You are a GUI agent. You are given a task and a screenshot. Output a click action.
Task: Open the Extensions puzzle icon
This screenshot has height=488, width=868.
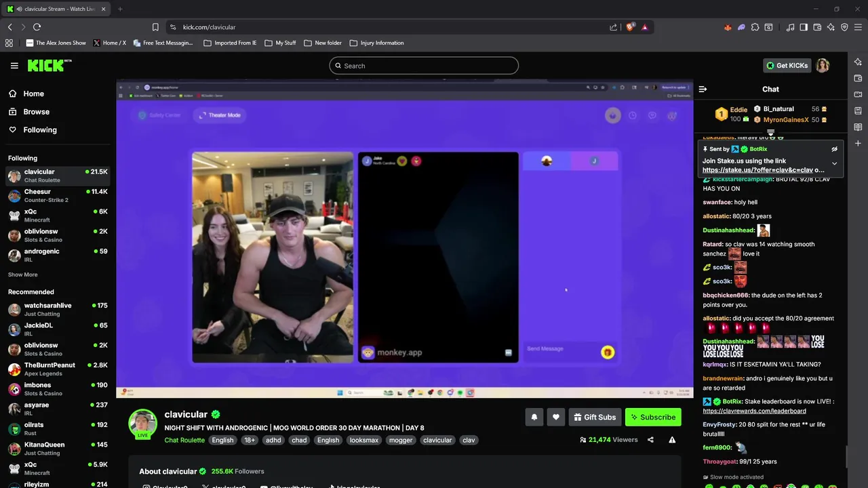[x=755, y=27]
